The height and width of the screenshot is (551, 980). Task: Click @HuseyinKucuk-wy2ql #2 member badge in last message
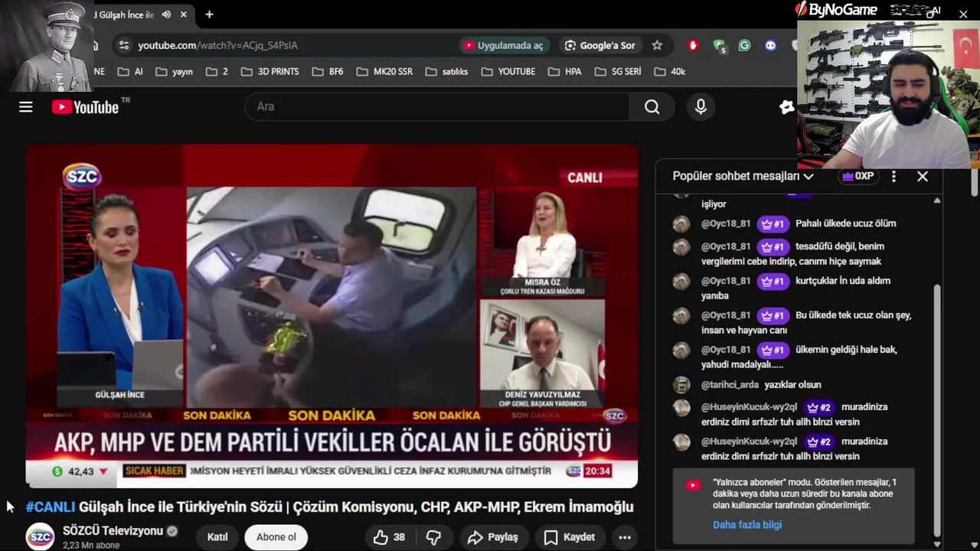818,442
